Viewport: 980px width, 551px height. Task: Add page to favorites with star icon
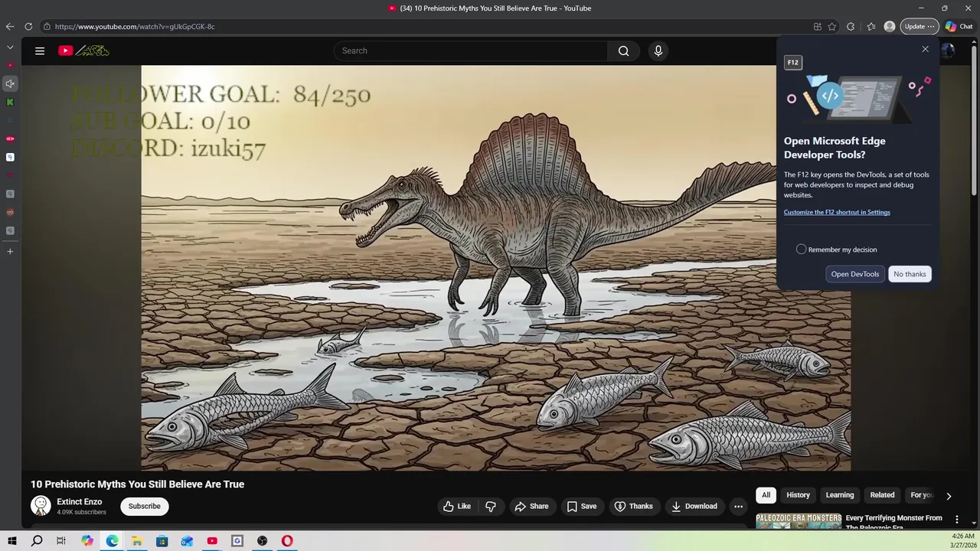coord(832,26)
